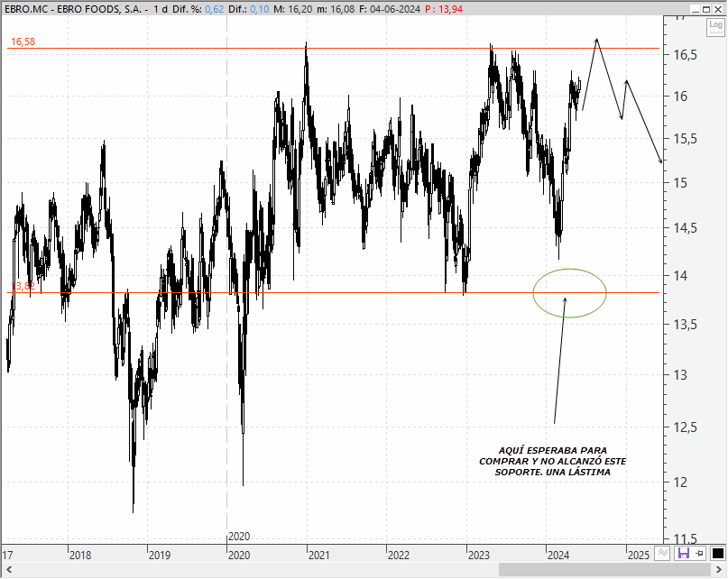Click the 1 d timeframe label
728x579 pixels.
coord(161,9)
